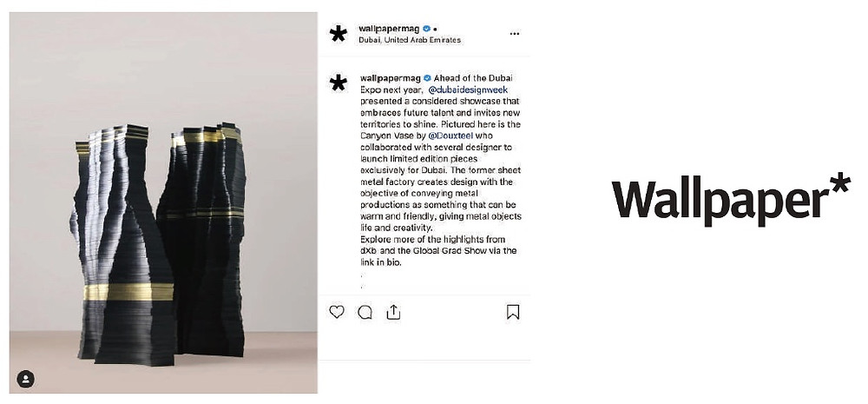Screen dimensions: 868x404
Task: Click the verified badge before 'Ahead of the Dubai'
Action: pos(427,78)
